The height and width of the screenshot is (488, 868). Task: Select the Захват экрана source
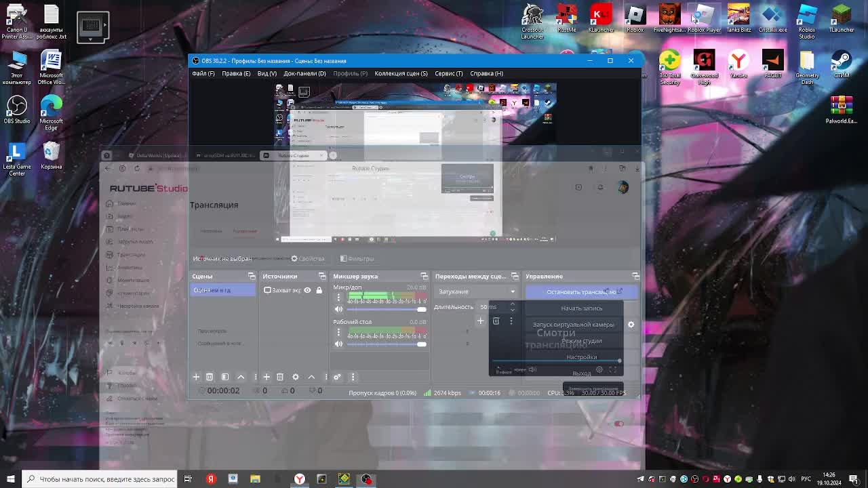(x=294, y=290)
